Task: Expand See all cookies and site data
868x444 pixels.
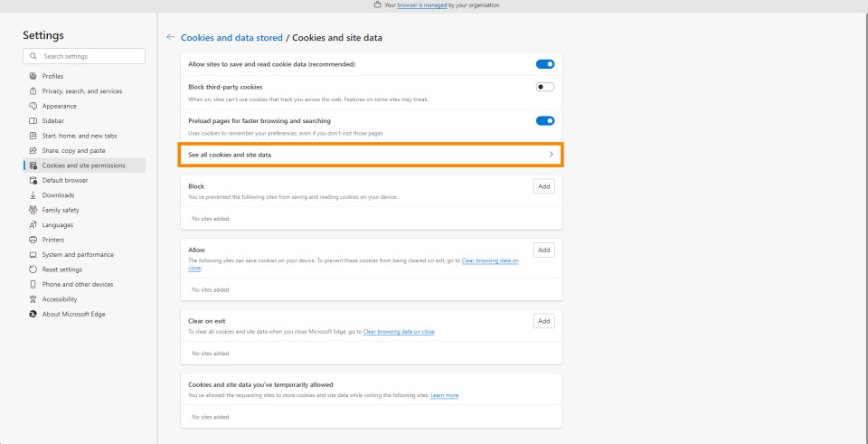Action: pos(371,155)
